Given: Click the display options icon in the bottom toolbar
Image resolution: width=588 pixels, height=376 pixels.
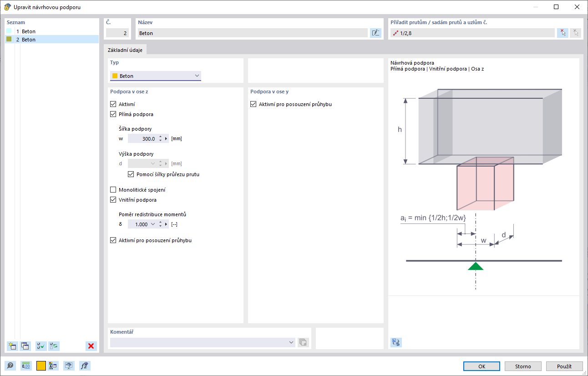Looking at the screenshot, I should tap(69, 366).
